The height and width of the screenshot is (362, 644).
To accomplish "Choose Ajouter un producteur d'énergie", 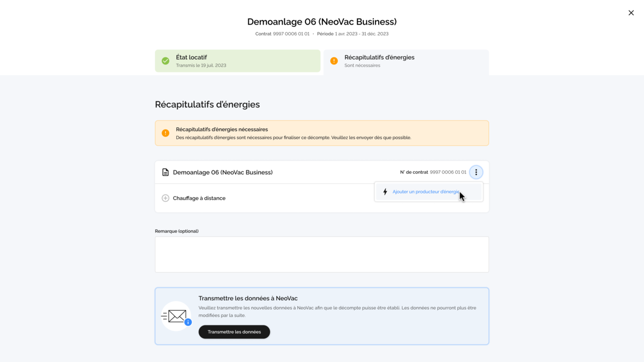I will pyautogui.click(x=426, y=192).
